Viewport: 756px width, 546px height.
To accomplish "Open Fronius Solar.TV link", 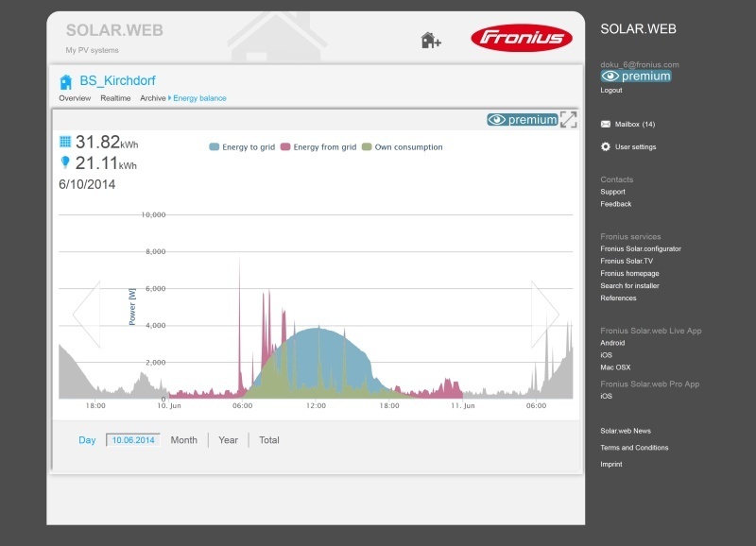I will 627,261.
